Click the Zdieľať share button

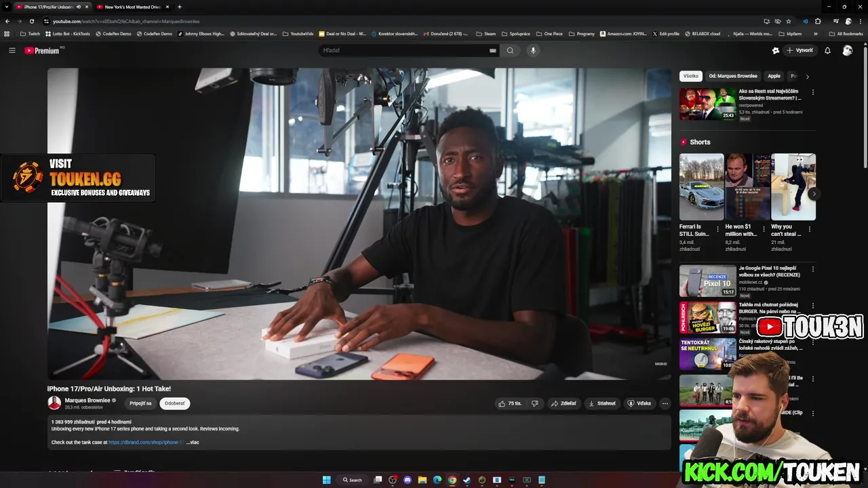[x=564, y=403]
